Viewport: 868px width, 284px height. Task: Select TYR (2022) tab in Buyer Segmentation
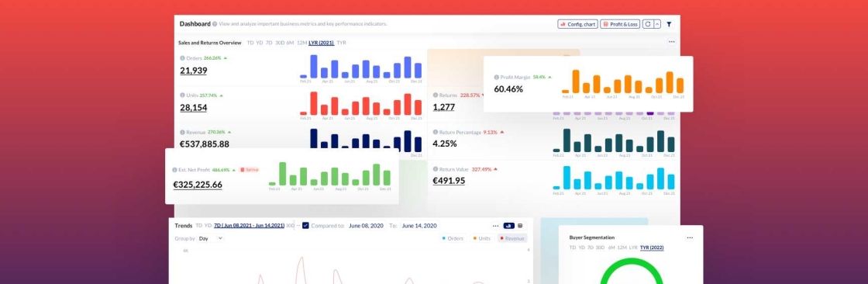pos(652,248)
